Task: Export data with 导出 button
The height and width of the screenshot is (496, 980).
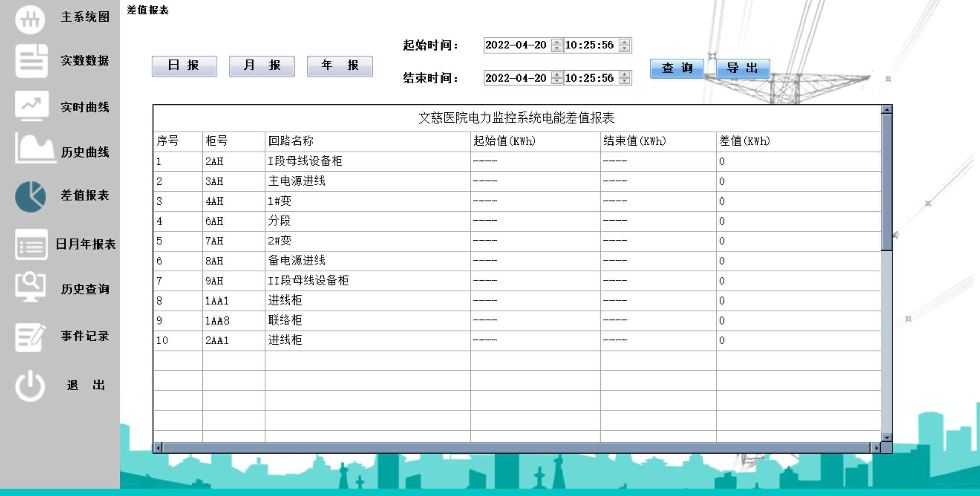Action: click(x=743, y=68)
